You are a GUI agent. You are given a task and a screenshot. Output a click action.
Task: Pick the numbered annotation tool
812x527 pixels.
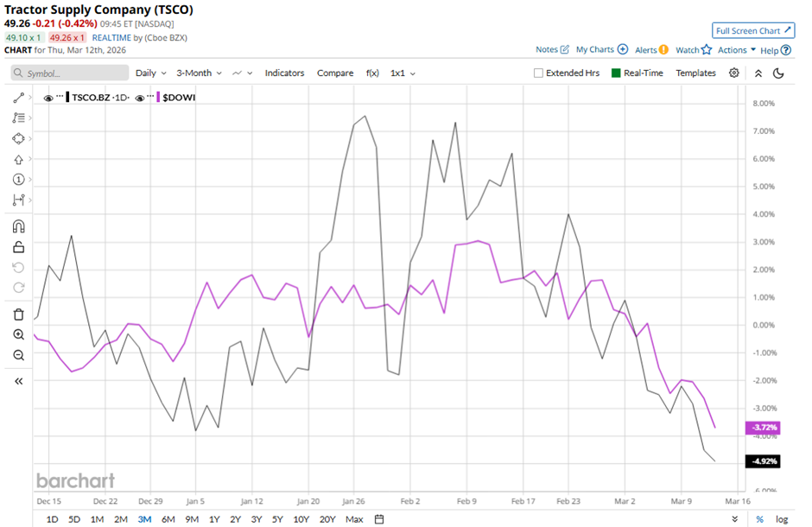click(19, 180)
